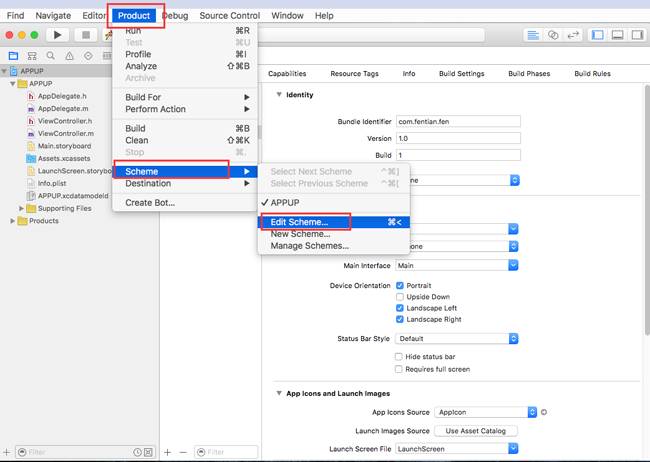650x462 pixels.
Task: Open the Launch Screen File dropdown
Action: (x=457, y=449)
